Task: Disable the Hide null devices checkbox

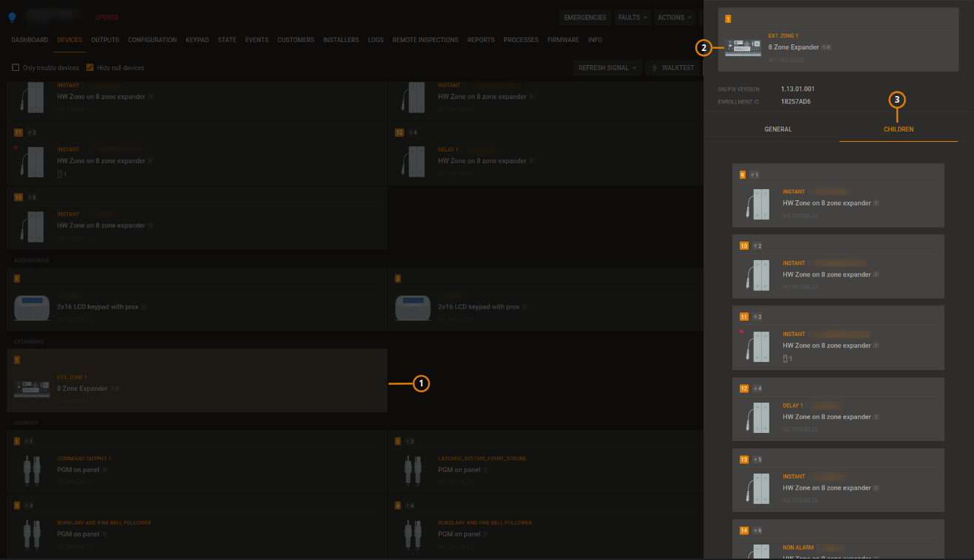Action: point(90,66)
